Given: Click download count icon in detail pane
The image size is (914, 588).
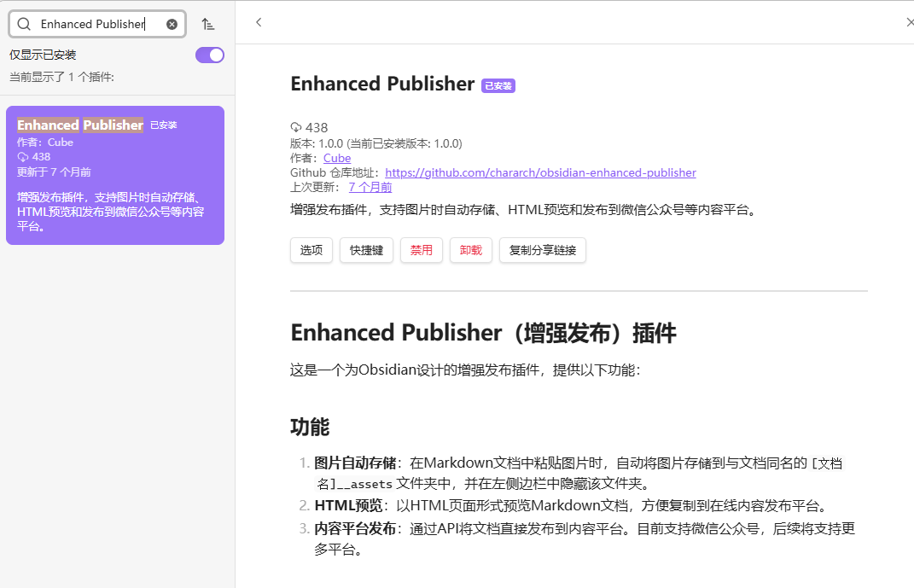Looking at the screenshot, I should point(296,128).
